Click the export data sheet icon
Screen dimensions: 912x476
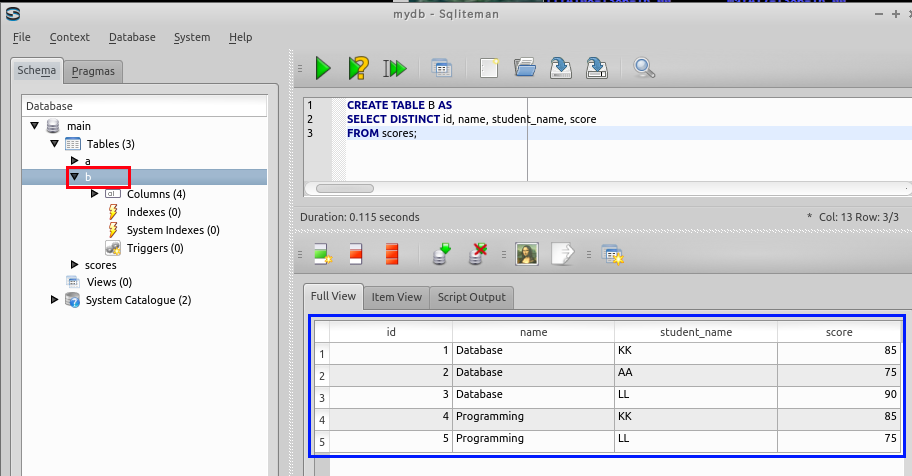coord(562,254)
